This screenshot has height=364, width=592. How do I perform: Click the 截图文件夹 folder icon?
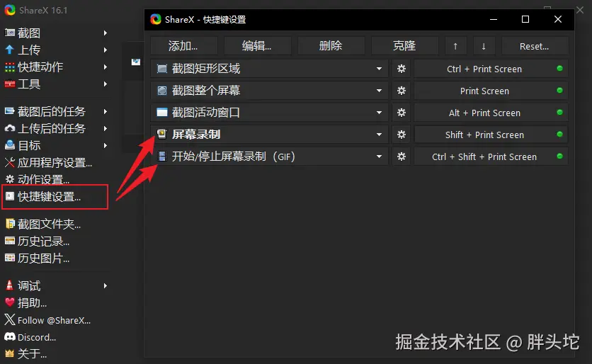[10, 224]
